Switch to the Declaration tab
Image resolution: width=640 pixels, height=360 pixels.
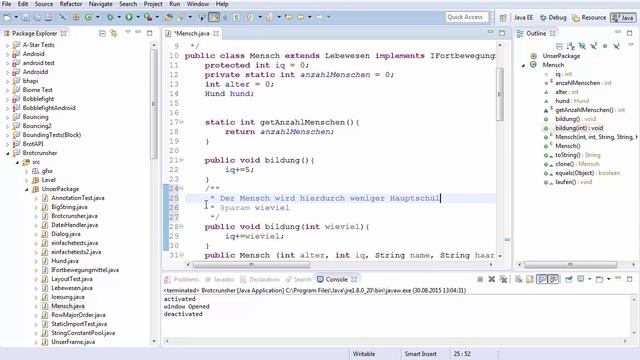pos(260,280)
